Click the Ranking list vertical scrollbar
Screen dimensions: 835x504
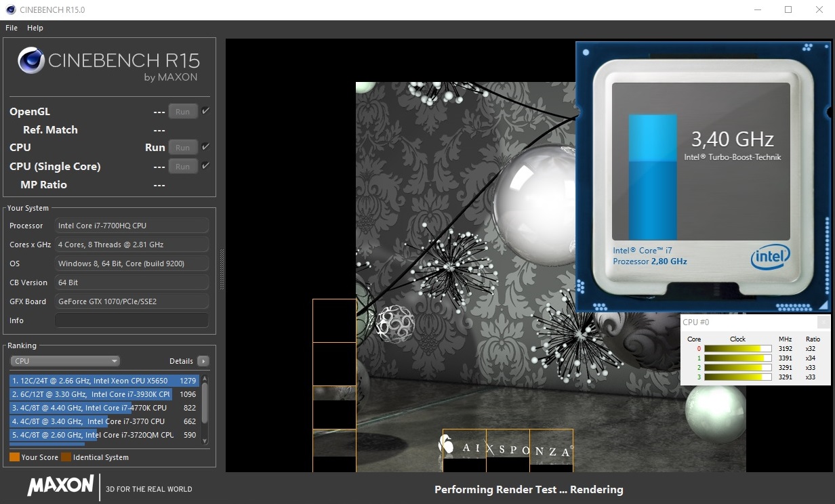click(x=205, y=408)
